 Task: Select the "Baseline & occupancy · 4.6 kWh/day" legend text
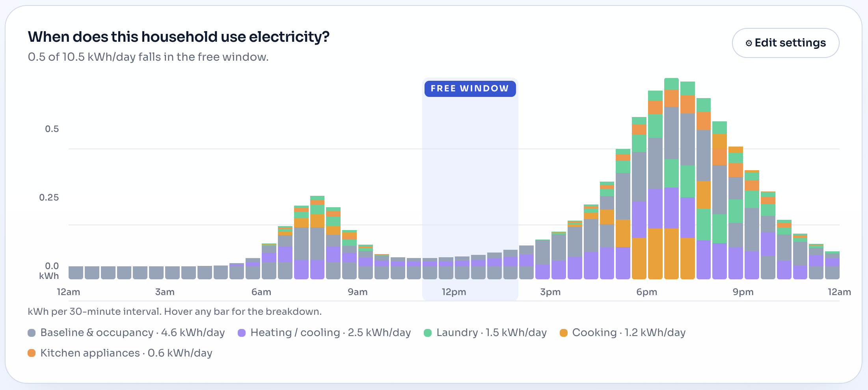[132, 333]
